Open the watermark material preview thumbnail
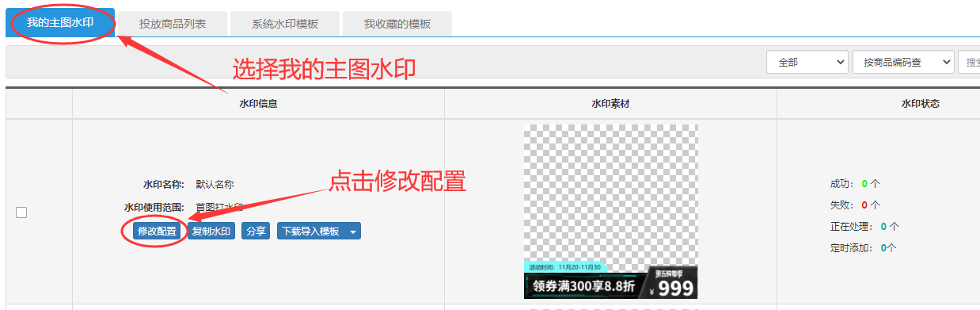 point(610,212)
